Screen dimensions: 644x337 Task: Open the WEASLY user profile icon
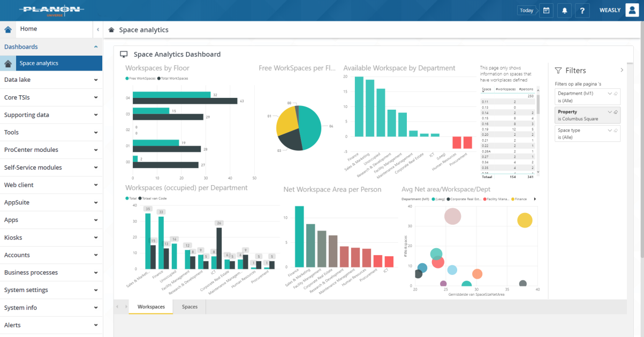(633, 10)
